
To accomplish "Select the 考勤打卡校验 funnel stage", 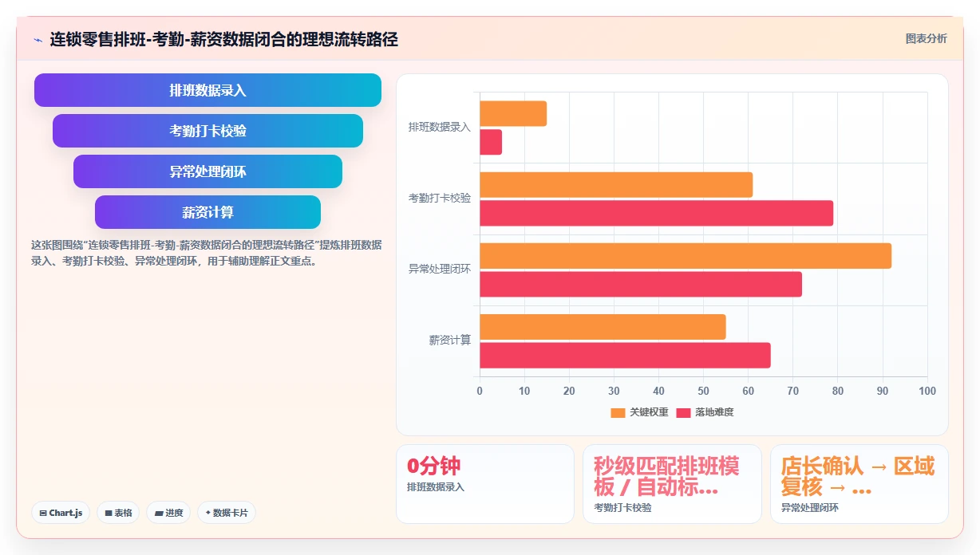I will 207,131.
